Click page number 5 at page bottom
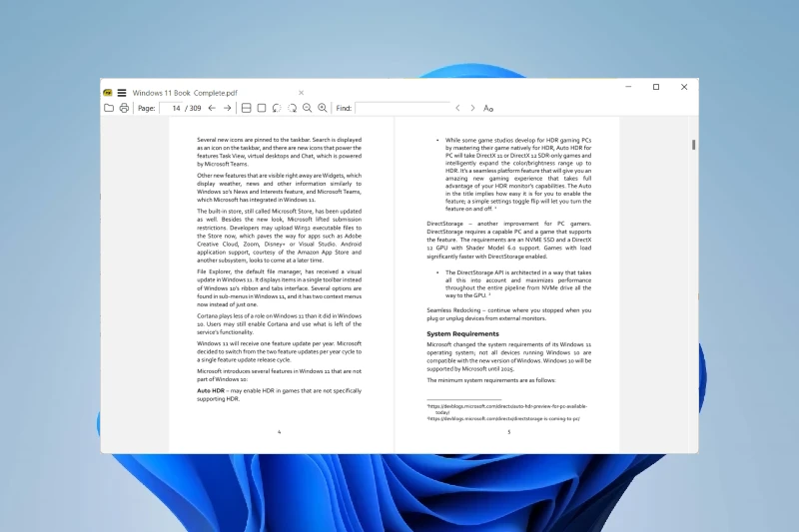The width and height of the screenshot is (799, 532). click(508, 432)
